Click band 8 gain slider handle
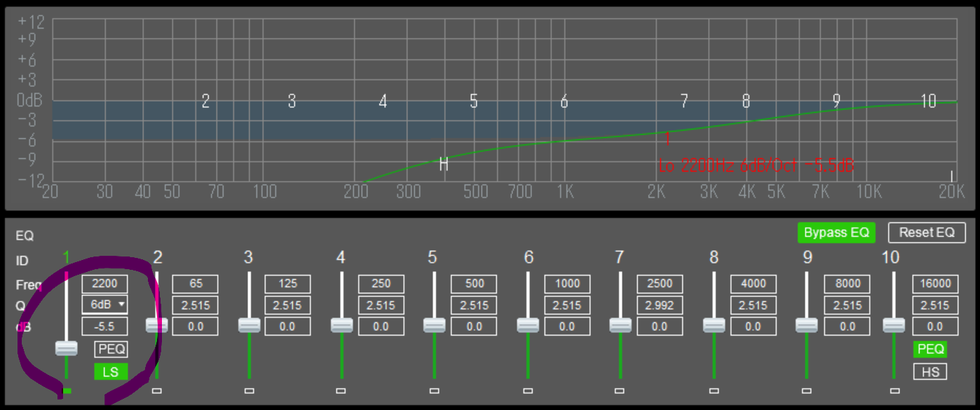The image size is (980, 410). [714, 325]
